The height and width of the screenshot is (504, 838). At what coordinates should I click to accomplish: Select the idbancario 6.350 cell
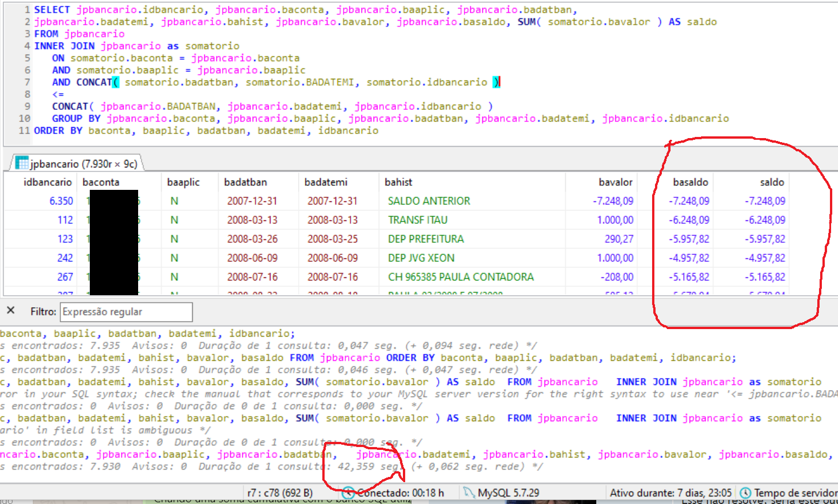pyautogui.click(x=61, y=201)
